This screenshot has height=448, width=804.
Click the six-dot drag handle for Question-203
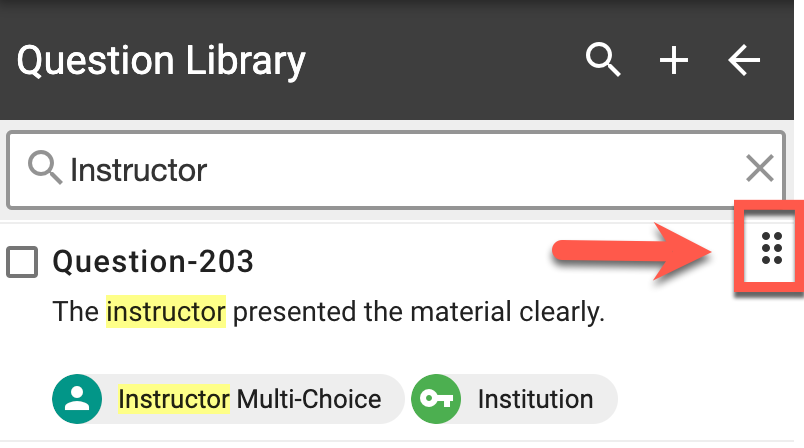[770, 247]
